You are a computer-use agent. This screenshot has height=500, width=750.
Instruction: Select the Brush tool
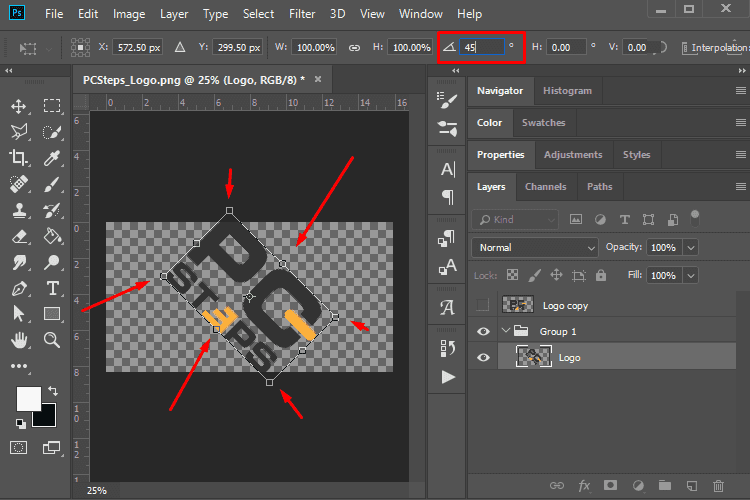[x=52, y=184]
